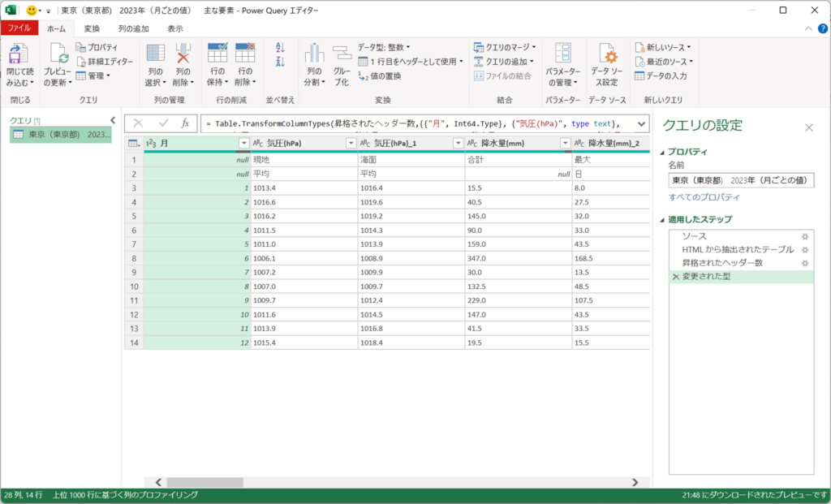Collapse the 適用したステップ section
831x504 pixels.
pos(662,219)
